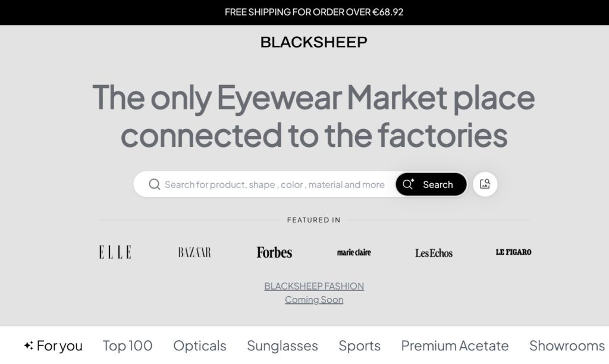The width and height of the screenshot is (609, 364).
Task: Click the magnifier icon in search field
Action: [x=155, y=184]
